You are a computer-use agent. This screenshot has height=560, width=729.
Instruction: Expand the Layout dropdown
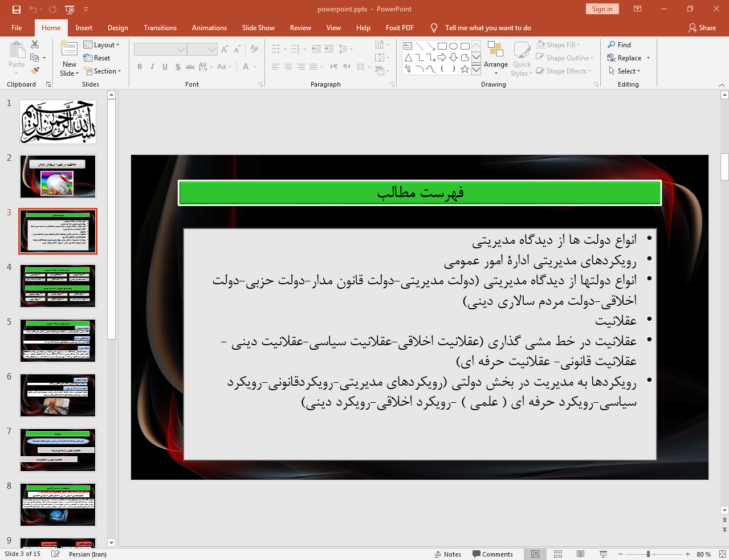(x=101, y=45)
